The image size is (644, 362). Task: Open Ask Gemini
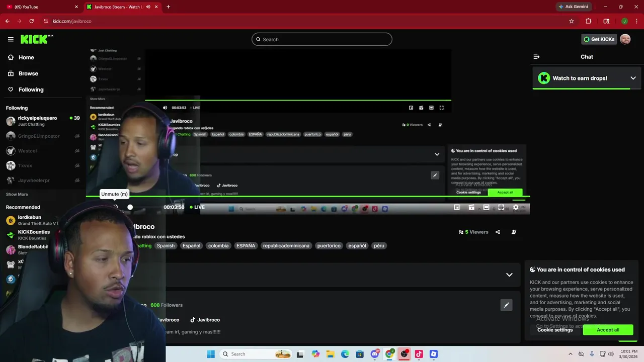573,7
